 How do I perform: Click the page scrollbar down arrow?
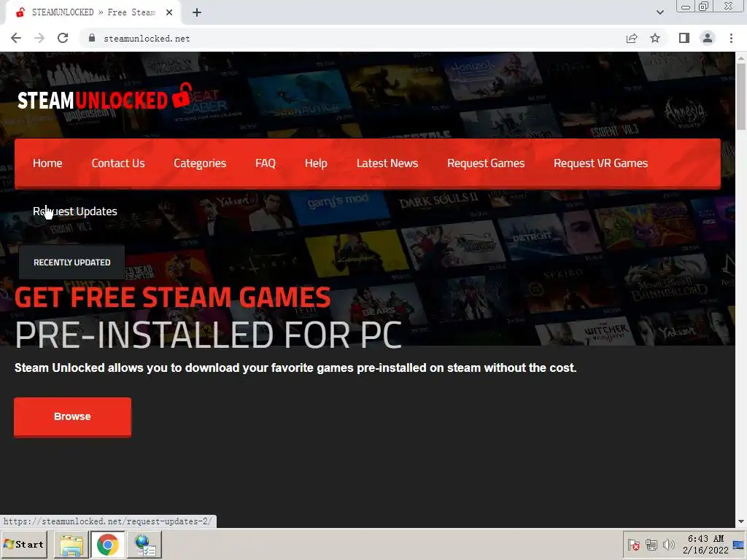pyautogui.click(x=741, y=522)
